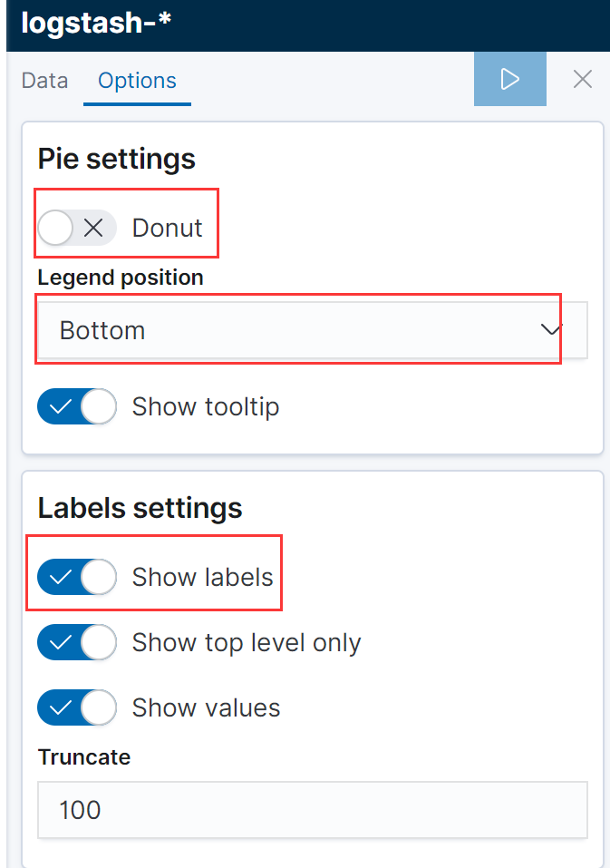This screenshot has width=610, height=868.
Task: Click the Show values label text
Action: pyautogui.click(x=207, y=708)
